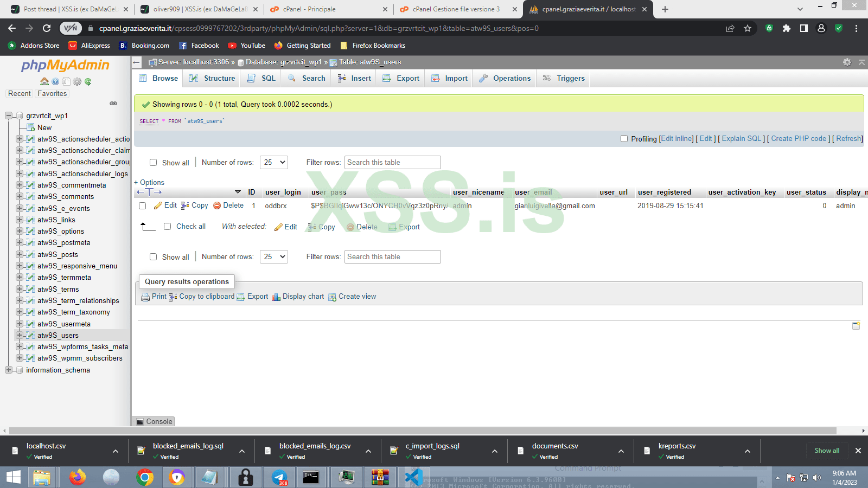Open page-related settings gear in breadcrumb bar
Image resolution: width=868 pixels, height=488 pixels.
coord(847,62)
